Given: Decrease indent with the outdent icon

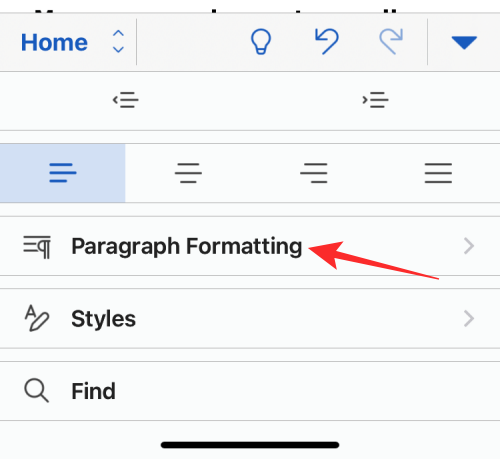Looking at the screenshot, I should 125,100.
